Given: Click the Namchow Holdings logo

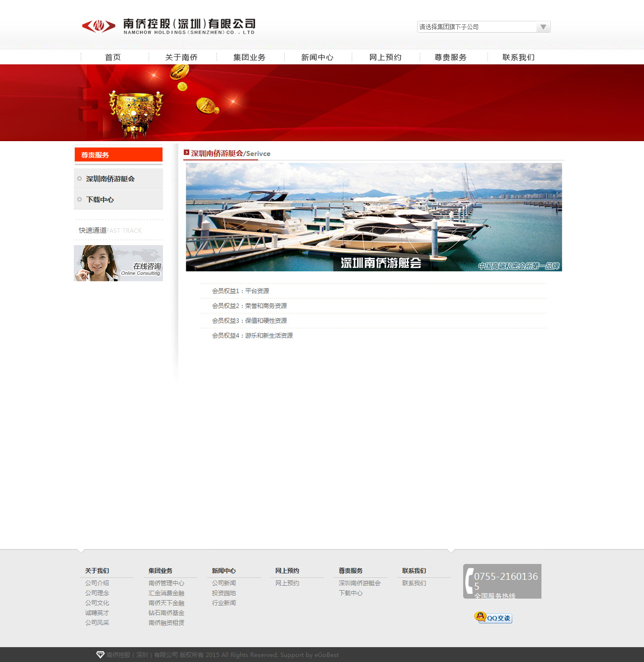Looking at the screenshot, I should [168, 26].
